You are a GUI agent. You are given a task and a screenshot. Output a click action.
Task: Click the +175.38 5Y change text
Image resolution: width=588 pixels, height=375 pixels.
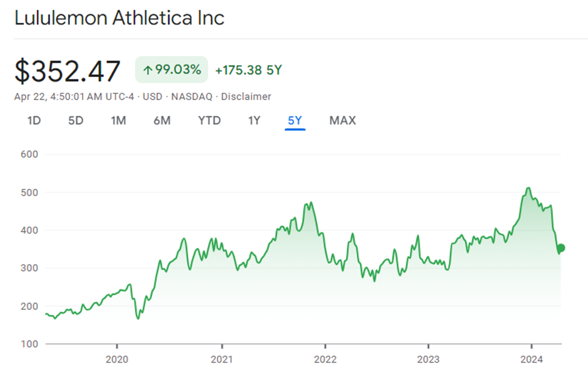coord(248,70)
